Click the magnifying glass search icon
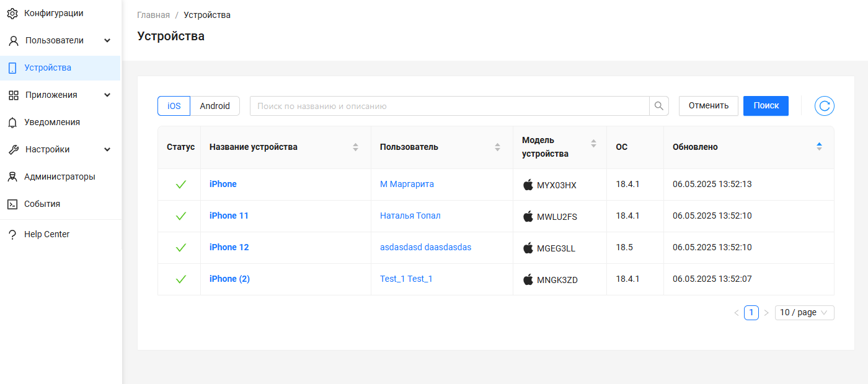 tap(658, 106)
